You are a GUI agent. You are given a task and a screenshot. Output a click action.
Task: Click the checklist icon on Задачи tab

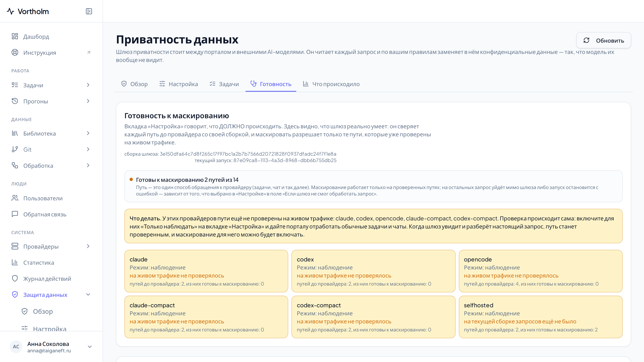coord(213,84)
